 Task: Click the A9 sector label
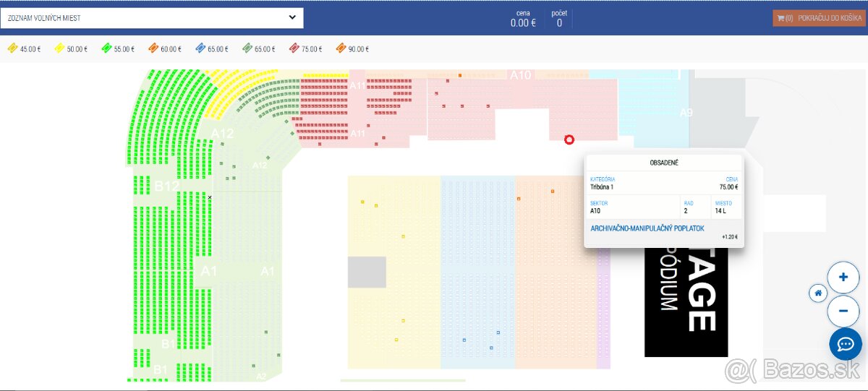click(686, 113)
